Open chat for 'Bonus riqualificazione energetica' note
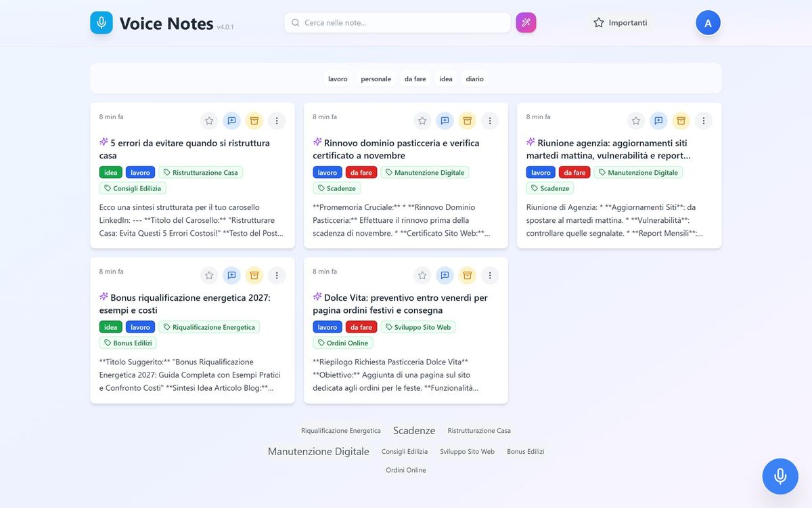The height and width of the screenshot is (508, 812). [x=231, y=276]
